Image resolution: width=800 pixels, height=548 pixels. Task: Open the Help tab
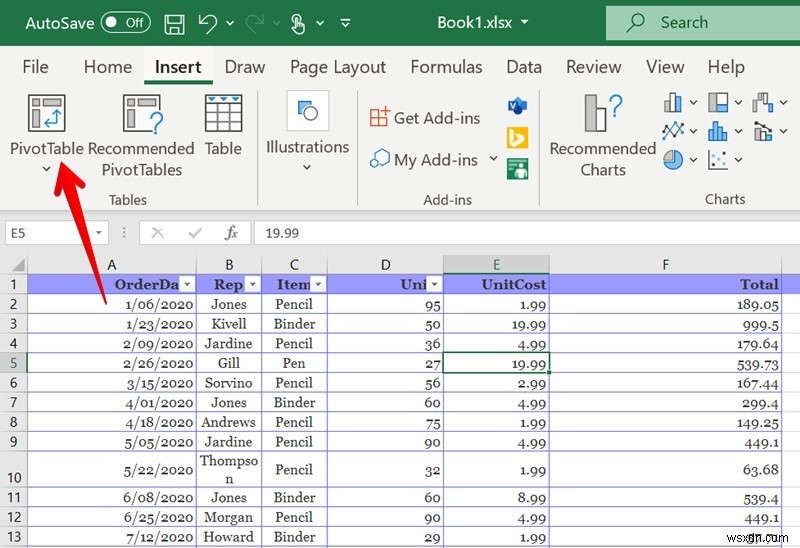726,67
